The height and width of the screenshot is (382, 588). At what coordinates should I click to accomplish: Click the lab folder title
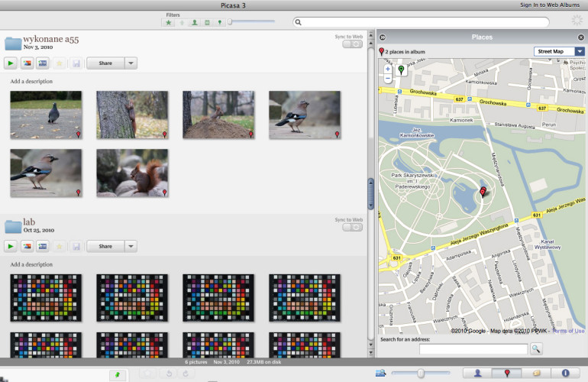click(x=29, y=222)
